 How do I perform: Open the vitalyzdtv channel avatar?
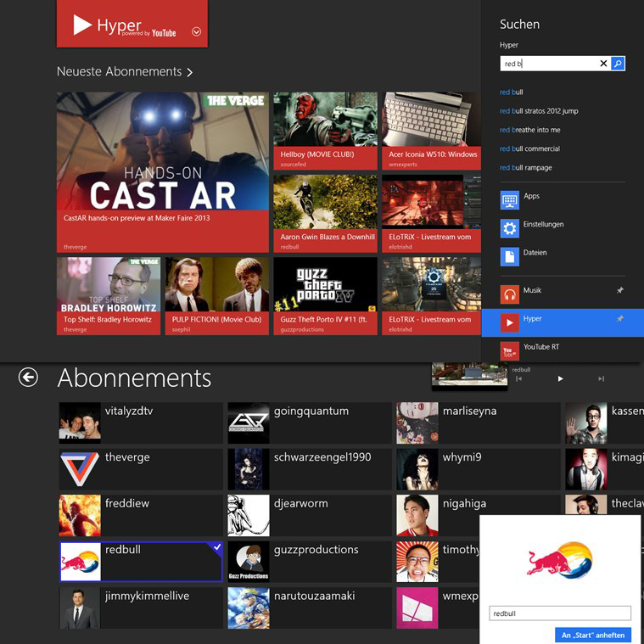(80, 423)
